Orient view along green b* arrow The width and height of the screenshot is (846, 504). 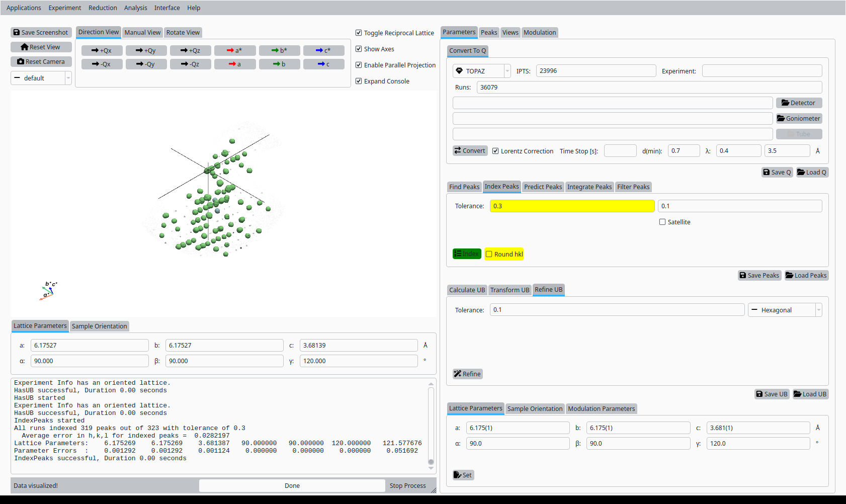pos(279,51)
